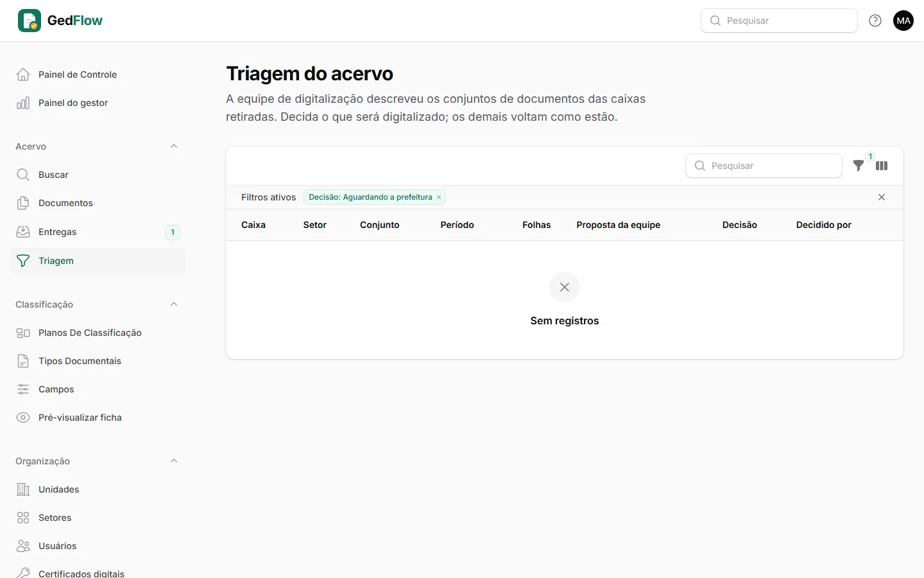
Task: Click the Unidades building icon
Action: click(x=23, y=489)
